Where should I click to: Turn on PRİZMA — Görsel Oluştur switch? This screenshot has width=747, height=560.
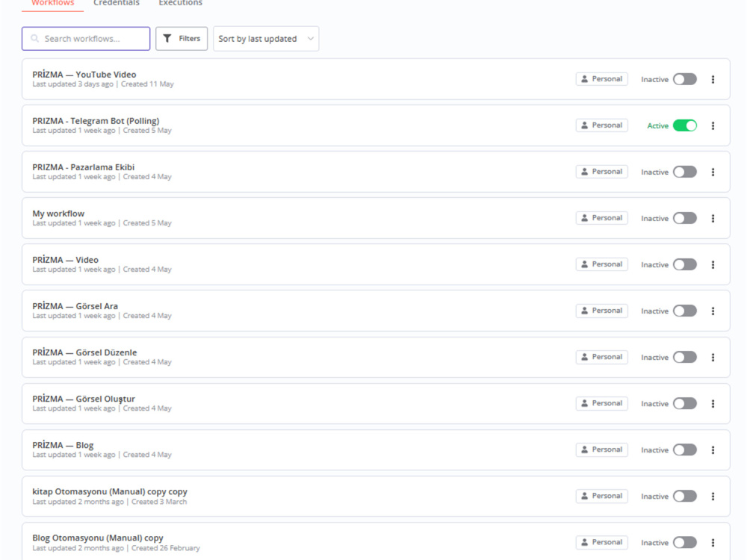tap(684, 404)
